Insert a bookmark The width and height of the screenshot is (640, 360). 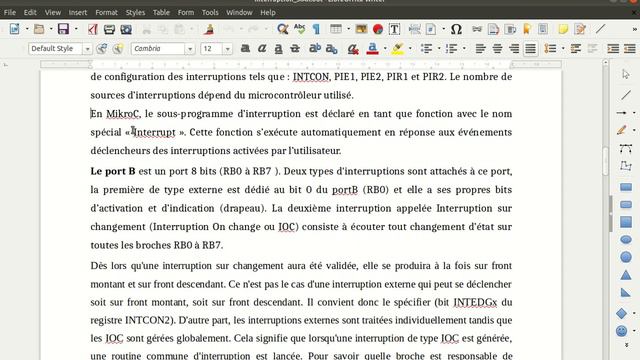point(527,29)
